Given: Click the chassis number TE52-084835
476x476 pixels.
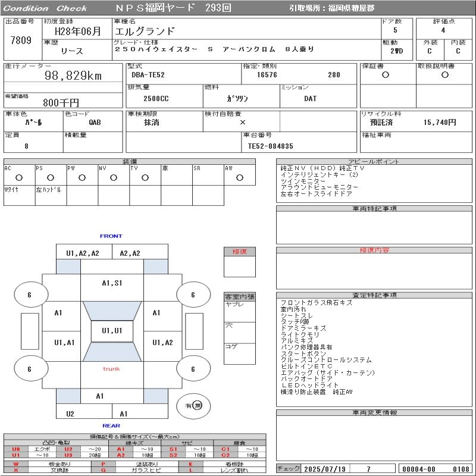Looking at the screenshot, I should (270, 146).
